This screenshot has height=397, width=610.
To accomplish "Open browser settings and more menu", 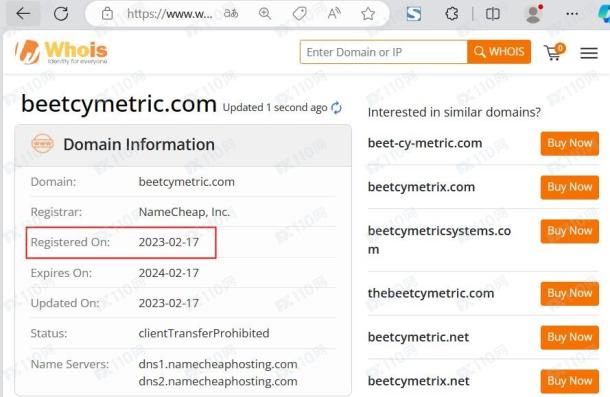I will point(572,14).
